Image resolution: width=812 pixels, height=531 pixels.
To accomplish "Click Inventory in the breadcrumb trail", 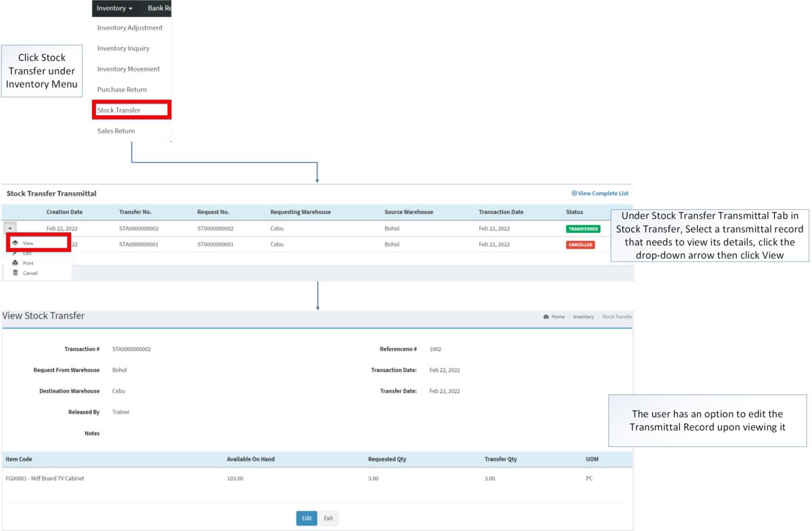I will pyautogui.click(x=583, y=316).
